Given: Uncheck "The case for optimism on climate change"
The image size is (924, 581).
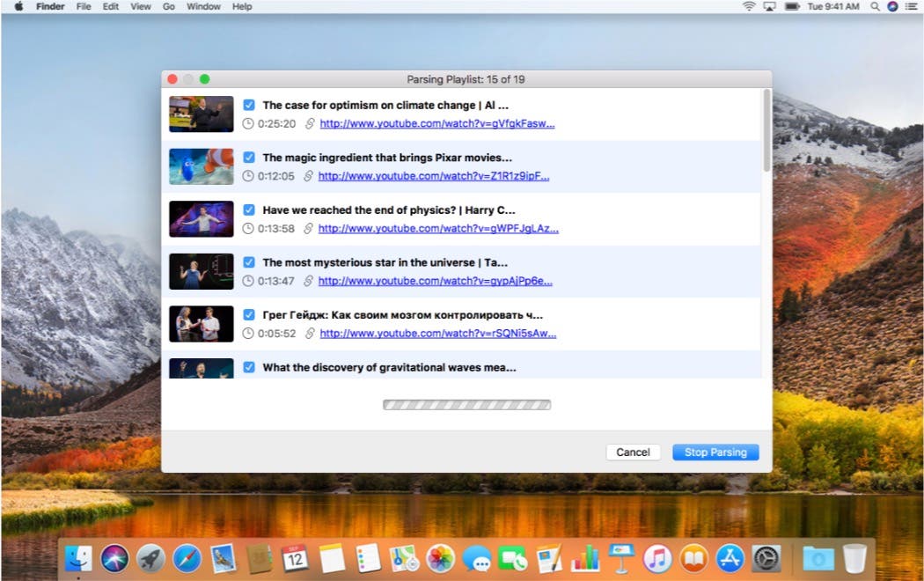Looking at the screenshot, I should (249, 106).
